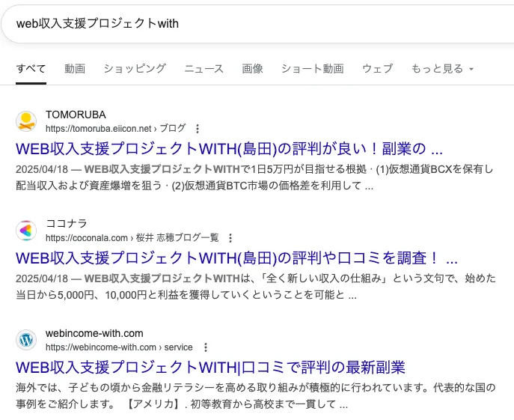
Task: Switch to the ショッピング tab
Action: [135, 69]
